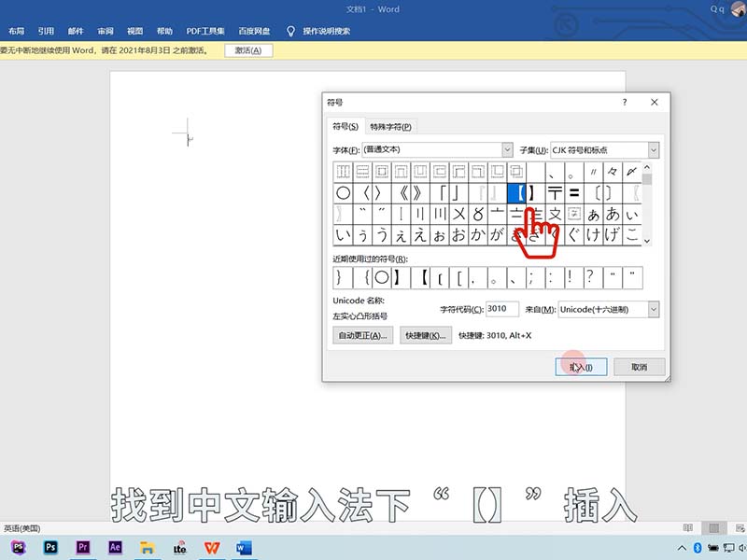Click the 插入(I) insert button
This screenshot has width=747, height=560.
pos(581,367)
